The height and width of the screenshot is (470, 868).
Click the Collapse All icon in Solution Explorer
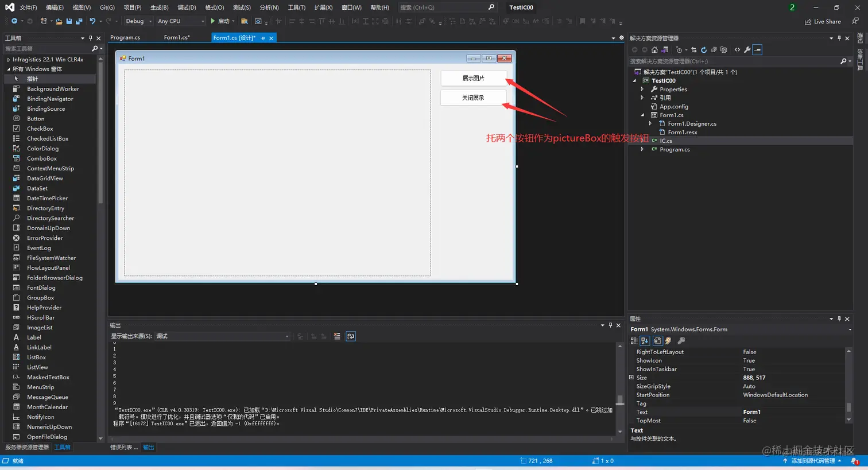coord(714,50)
